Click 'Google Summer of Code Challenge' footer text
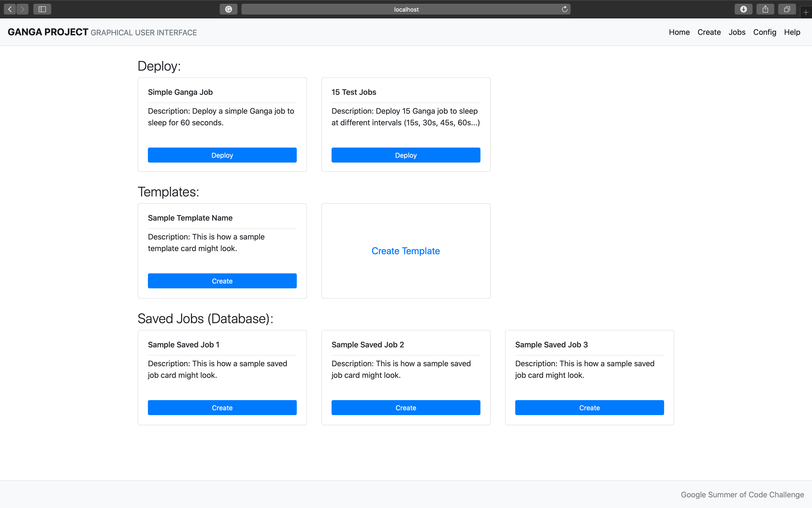Viewport: 812px width, 508px height. pyautogui.click(x=742, y=494)
